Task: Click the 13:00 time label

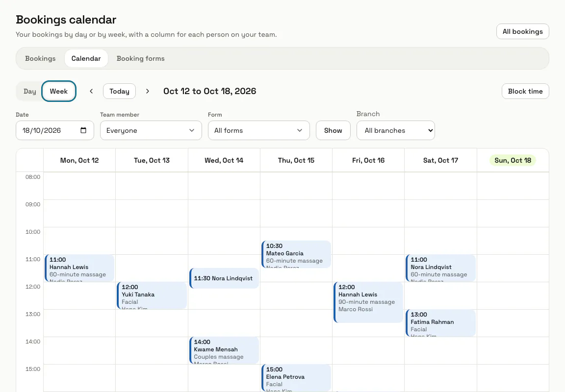Action: click(33, 314)
